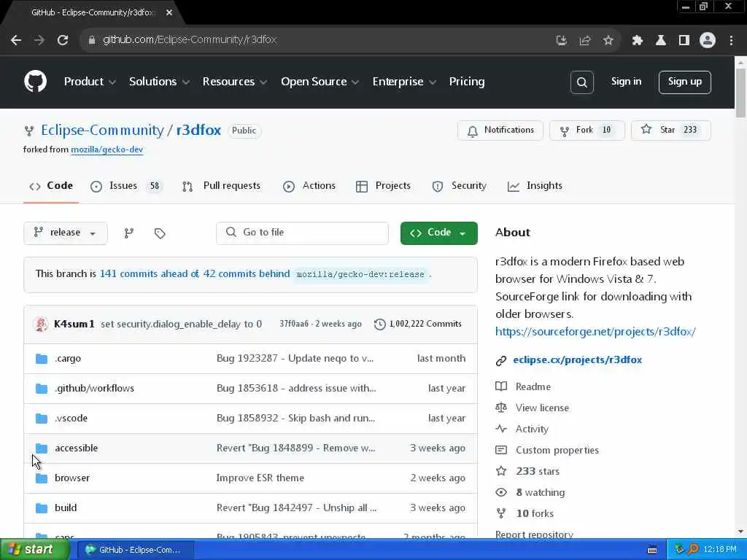Expand the Enterprise menu
The height and width of the screenshot is (560, 747).
[x=404, y=82]
